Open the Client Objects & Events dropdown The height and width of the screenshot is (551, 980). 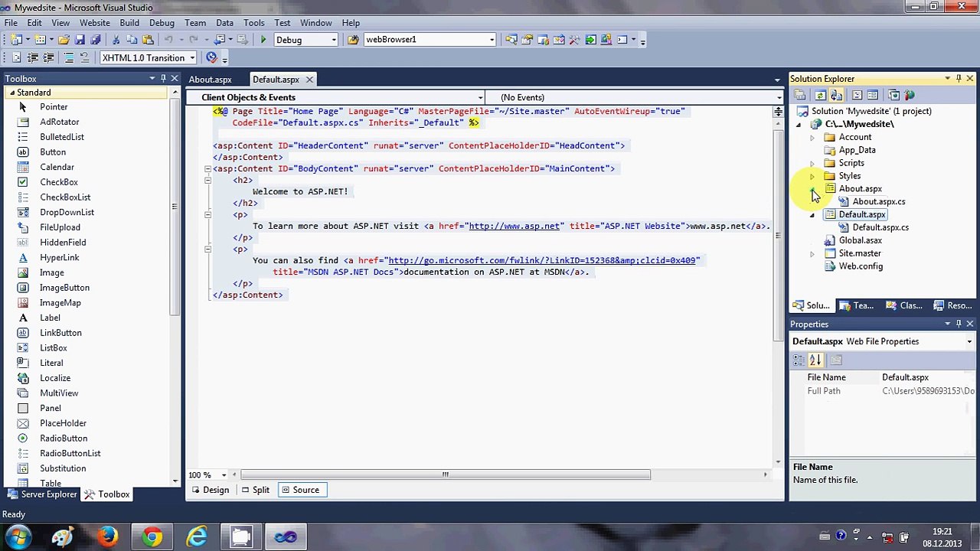click(x=480, y=97)
